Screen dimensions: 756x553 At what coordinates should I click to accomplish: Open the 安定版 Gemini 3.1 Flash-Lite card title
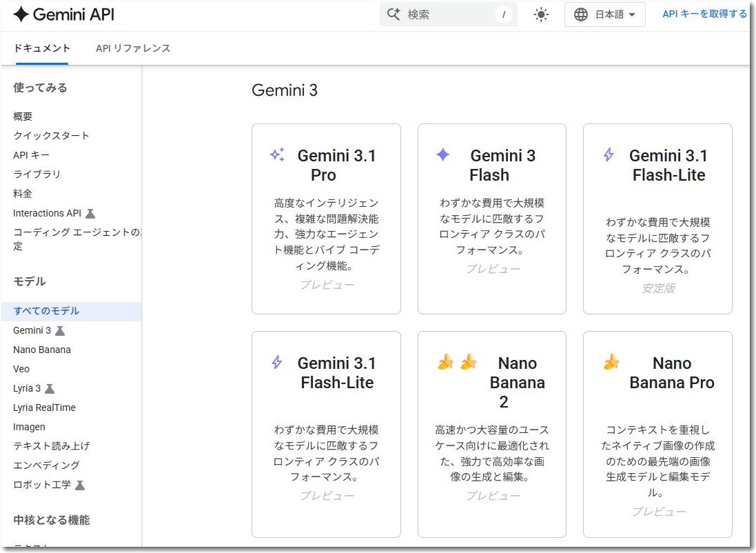(x=668, y=165)
